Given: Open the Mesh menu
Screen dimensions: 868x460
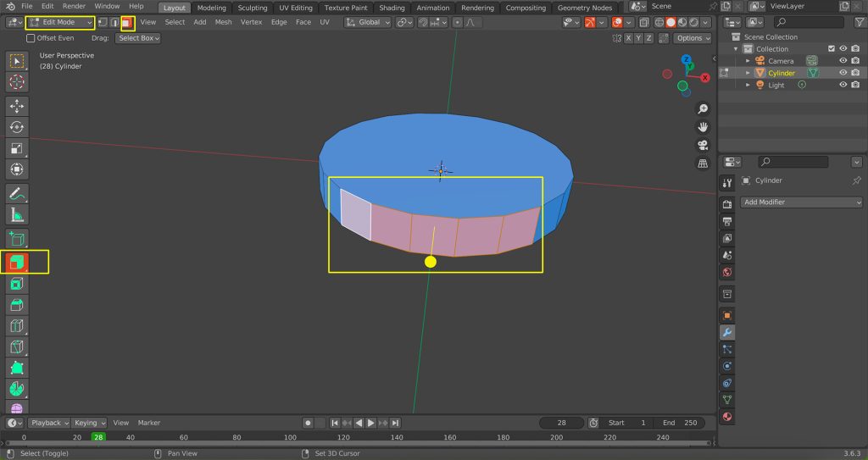Looking at the screenshot, I should 223,22.
